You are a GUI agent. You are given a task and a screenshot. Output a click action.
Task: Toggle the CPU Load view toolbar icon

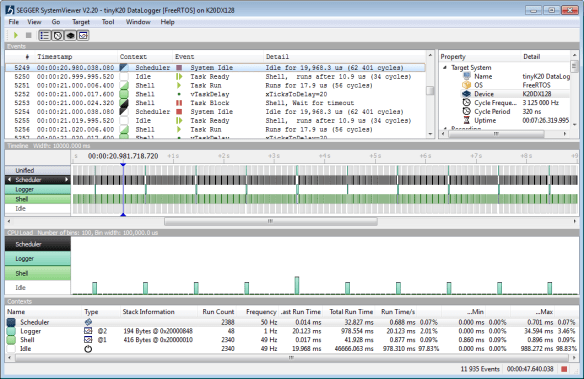(70, 35)
